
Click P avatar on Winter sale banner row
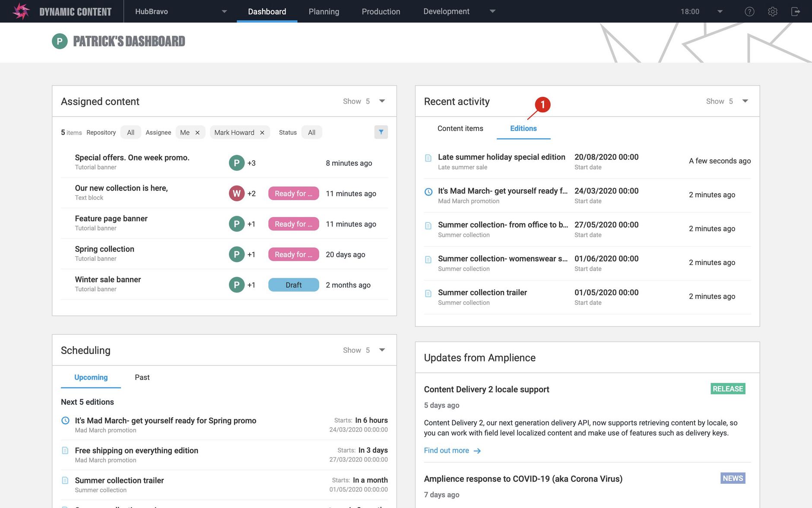tap(237, 285)
